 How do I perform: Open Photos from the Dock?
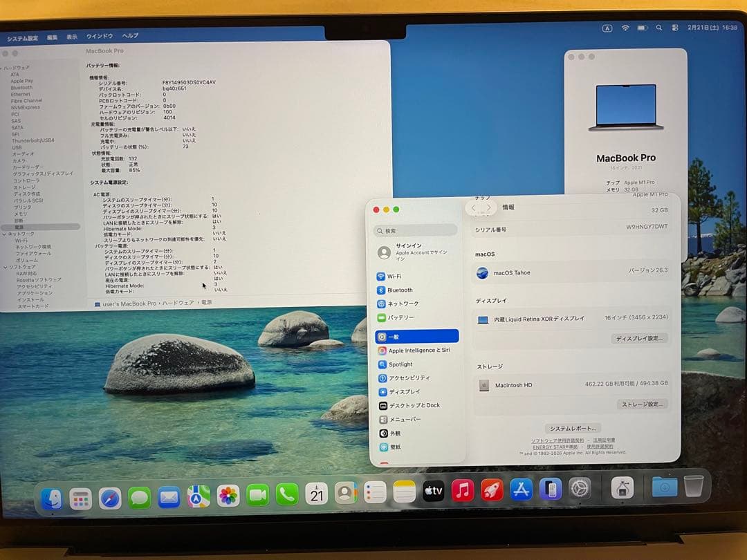point(228,496)
